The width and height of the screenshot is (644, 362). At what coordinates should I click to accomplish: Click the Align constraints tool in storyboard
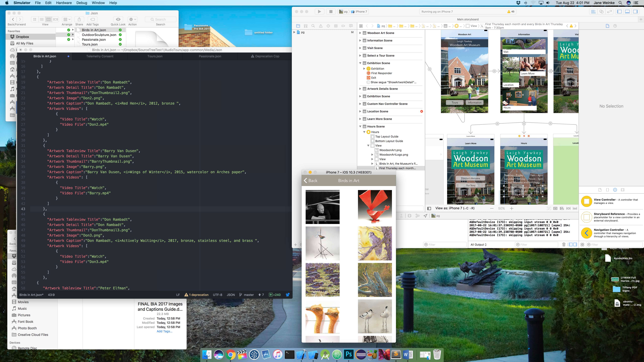[562, 208]
